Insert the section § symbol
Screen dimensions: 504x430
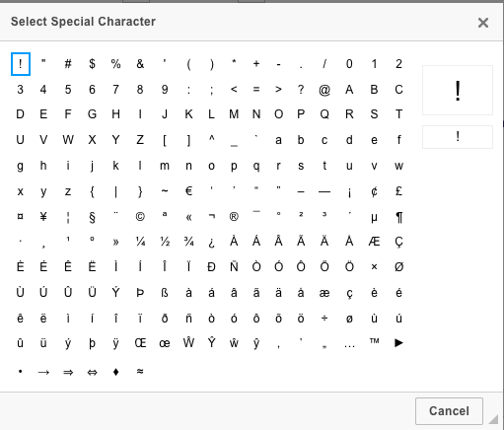(x=92, y=217)
